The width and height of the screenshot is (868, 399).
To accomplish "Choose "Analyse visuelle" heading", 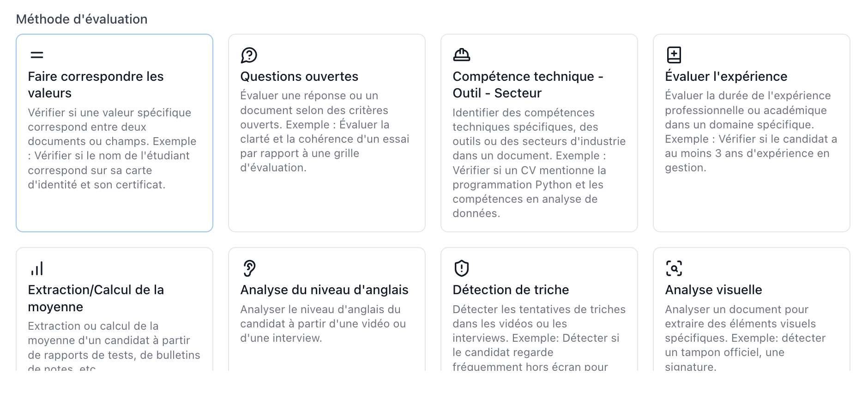I will (x=713, y=290).
